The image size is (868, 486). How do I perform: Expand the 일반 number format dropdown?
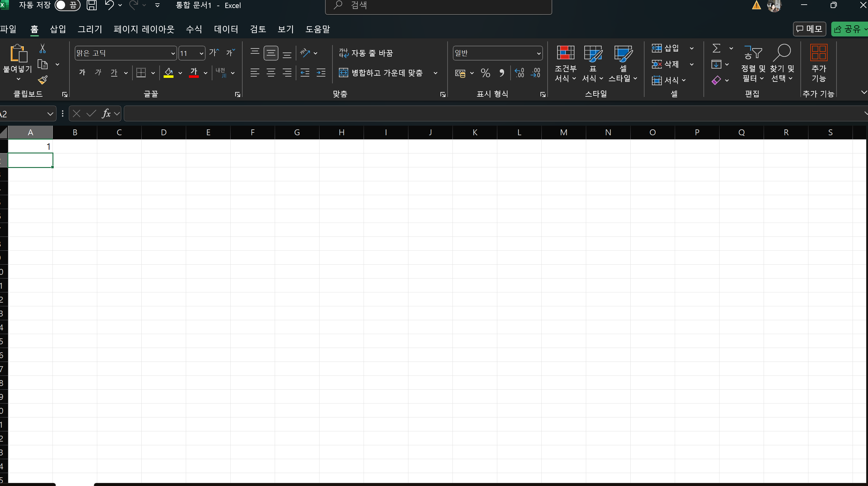pyautogui.click(x=538, y=53)
